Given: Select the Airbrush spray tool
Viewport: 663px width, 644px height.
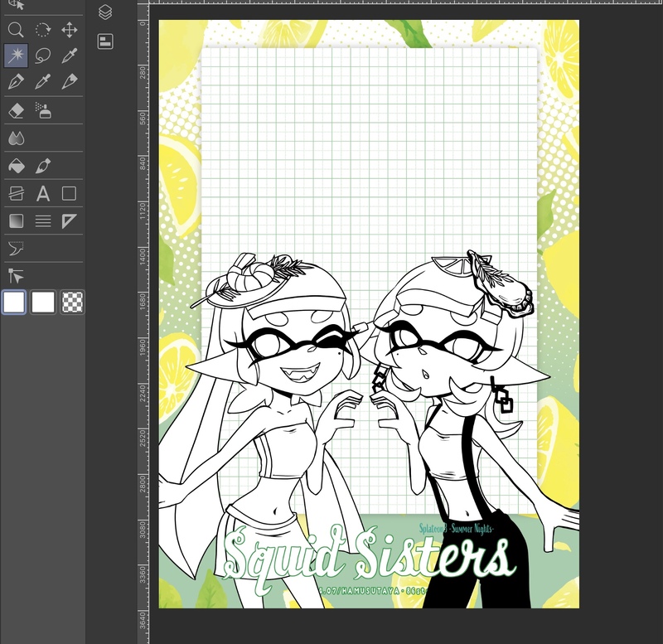Looking at the screenshot, I should pos(43,111).
